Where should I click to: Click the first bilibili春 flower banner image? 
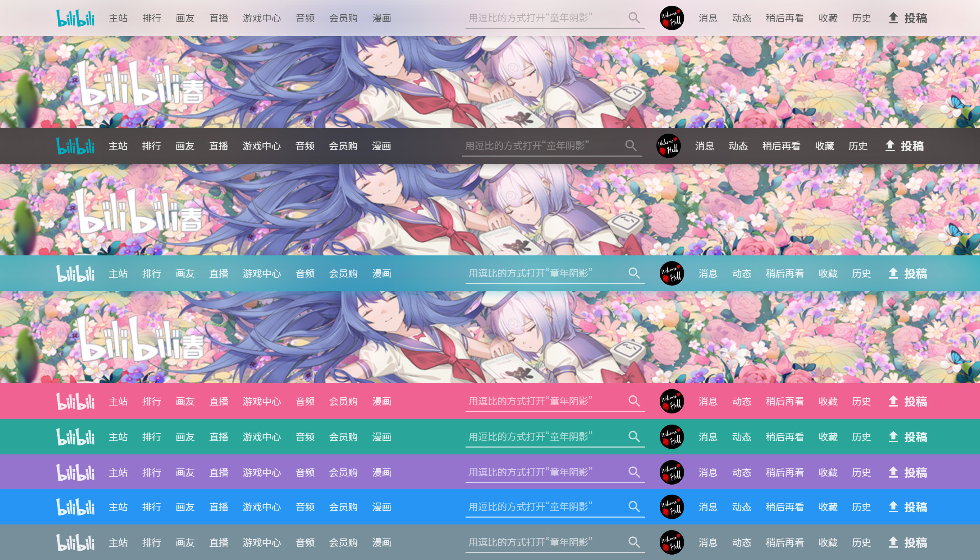(490, 82)
